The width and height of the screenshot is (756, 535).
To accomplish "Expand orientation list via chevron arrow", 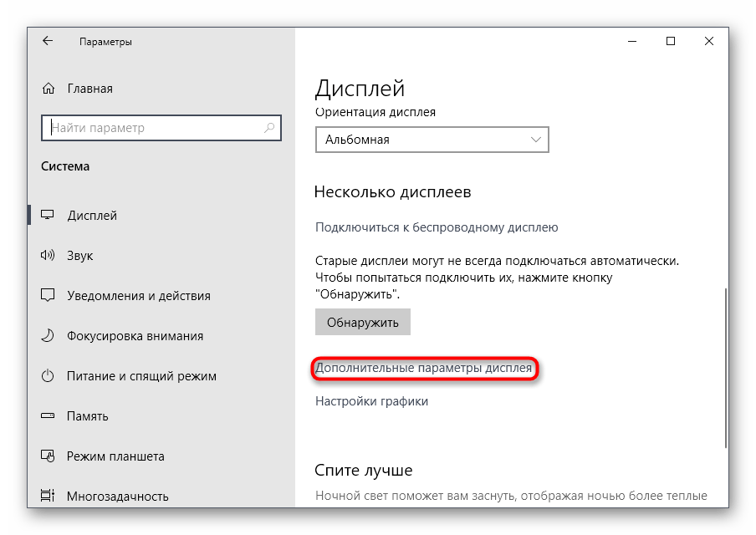I will (536, 140).
